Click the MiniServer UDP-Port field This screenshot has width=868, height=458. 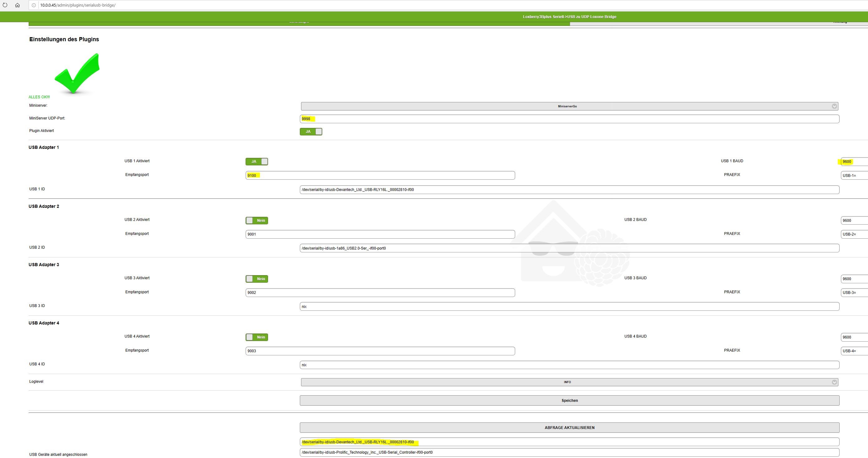click(569, 119)
